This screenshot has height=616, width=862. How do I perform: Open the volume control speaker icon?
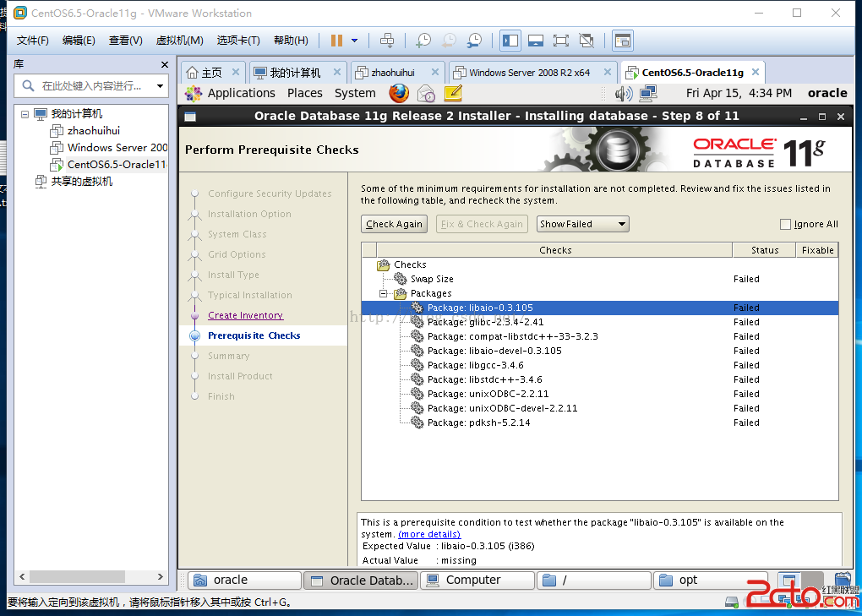coord(624,94)
